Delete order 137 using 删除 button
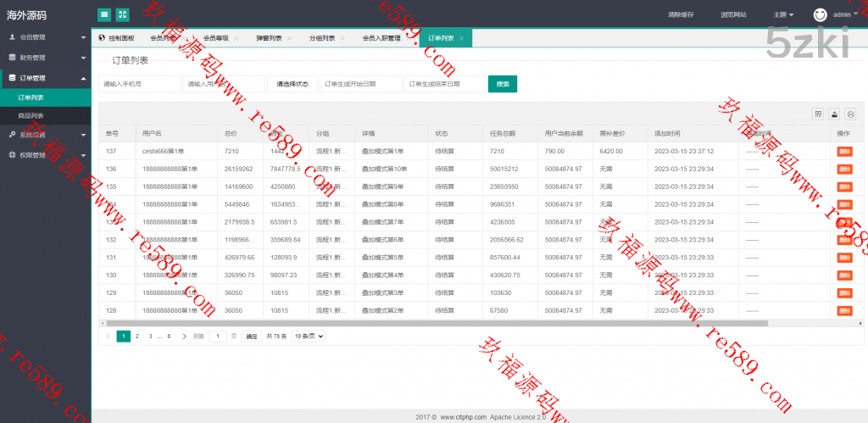 pos(844,151)
